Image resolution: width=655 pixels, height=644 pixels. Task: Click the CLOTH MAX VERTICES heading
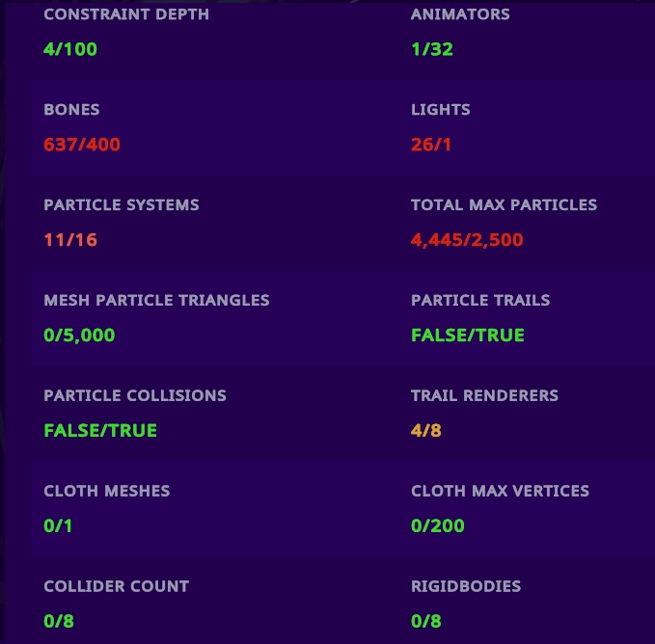pos(500,492)
